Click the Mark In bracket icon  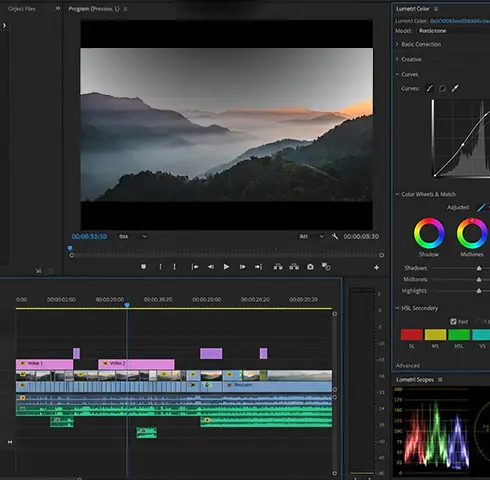pos(160,267)
